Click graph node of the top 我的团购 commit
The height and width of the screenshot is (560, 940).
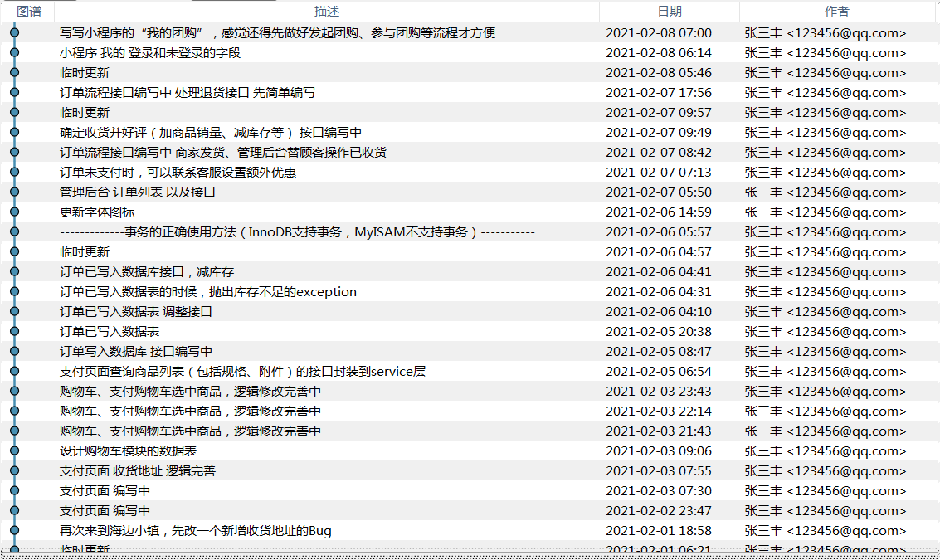tap(14, 33)
